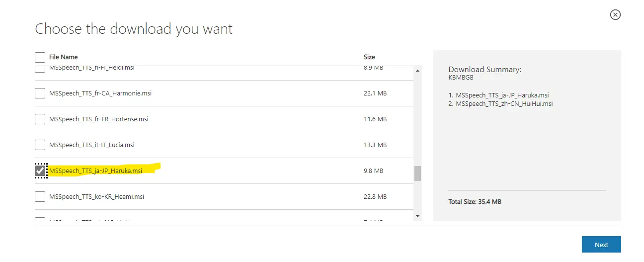This screenshot has height=262, width=644.
Task: Select the fr-FR Hortense file checkbox
Action: 40,119
